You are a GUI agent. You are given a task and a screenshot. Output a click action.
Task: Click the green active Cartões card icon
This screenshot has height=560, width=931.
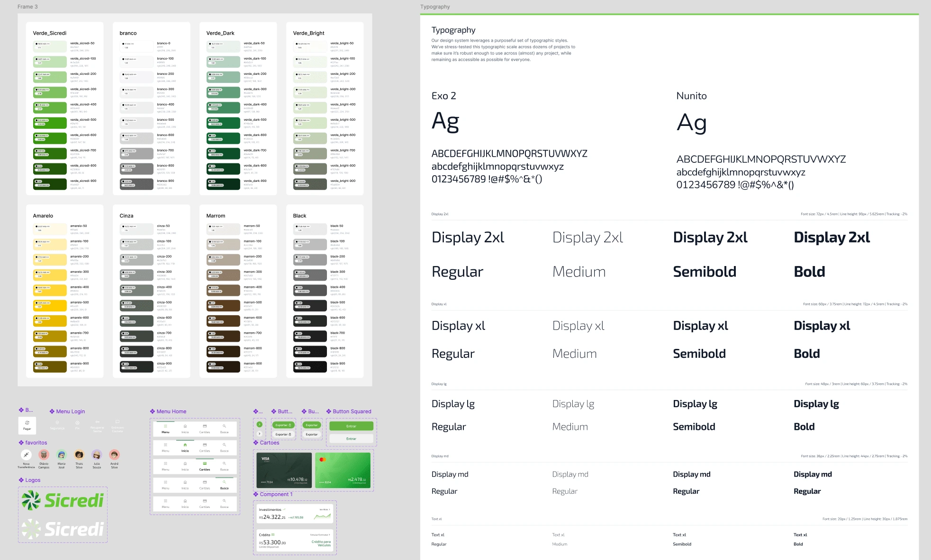coord(205,463)
